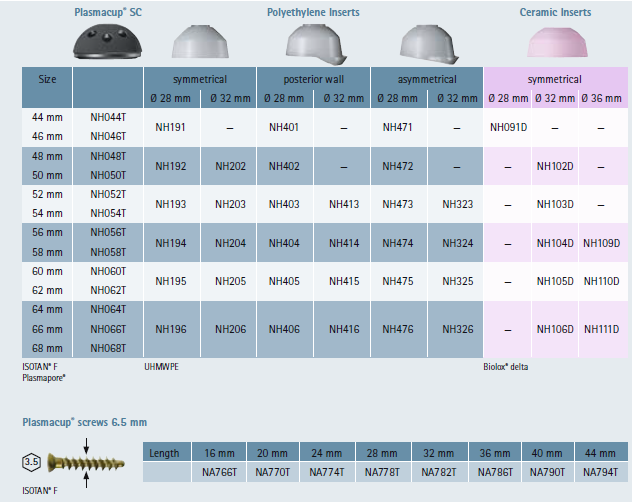Select screw code NA782T
Image resolution: width=632 pixels, height=502 pixels.
click(x=439, y=472)
